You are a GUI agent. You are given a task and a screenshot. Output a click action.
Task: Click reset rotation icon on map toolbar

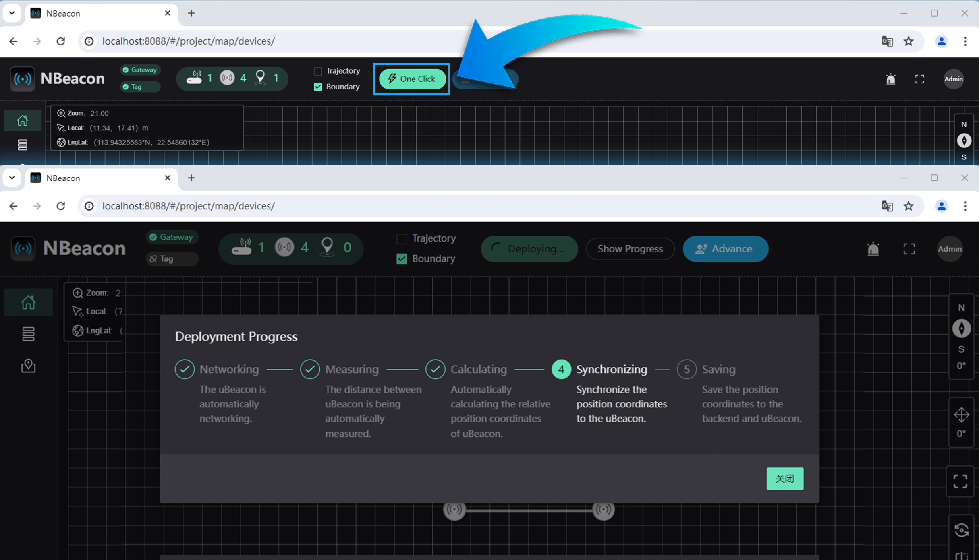(961, 530)
